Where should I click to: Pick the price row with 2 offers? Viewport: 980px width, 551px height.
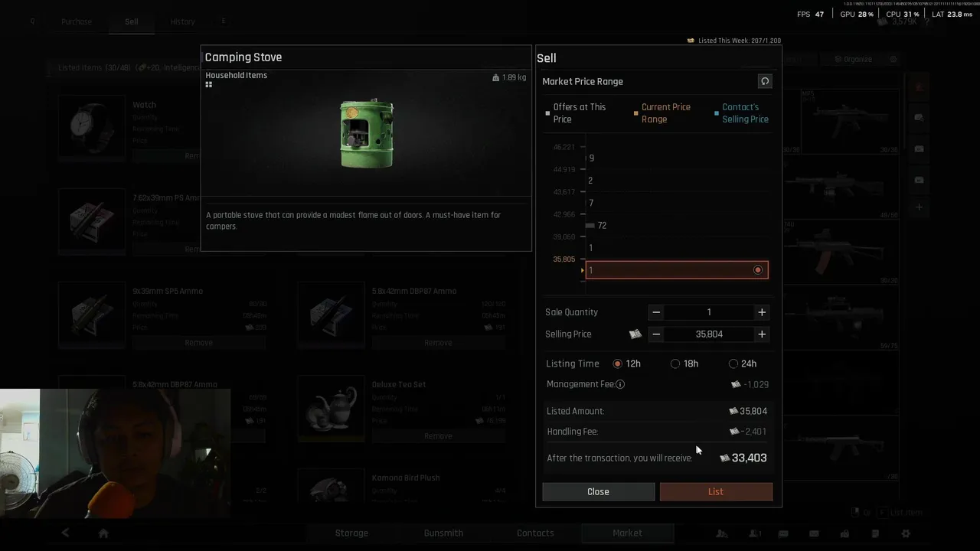click(x=677, y=181)
